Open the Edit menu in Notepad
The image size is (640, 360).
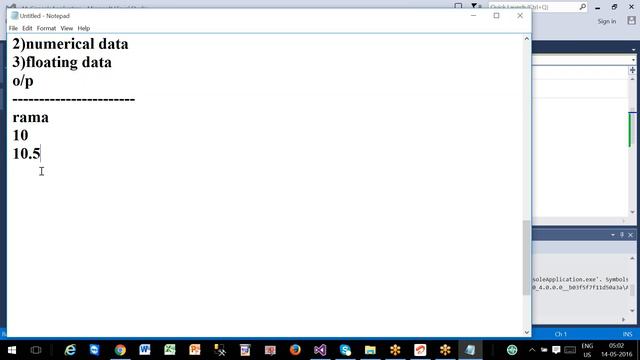click(27, 28)
